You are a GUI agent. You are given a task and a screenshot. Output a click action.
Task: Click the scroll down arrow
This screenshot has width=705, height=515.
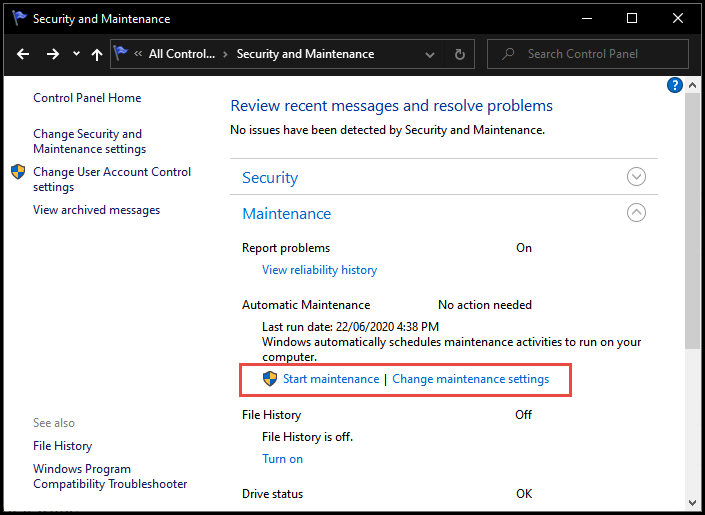click(x=692, y=502)
